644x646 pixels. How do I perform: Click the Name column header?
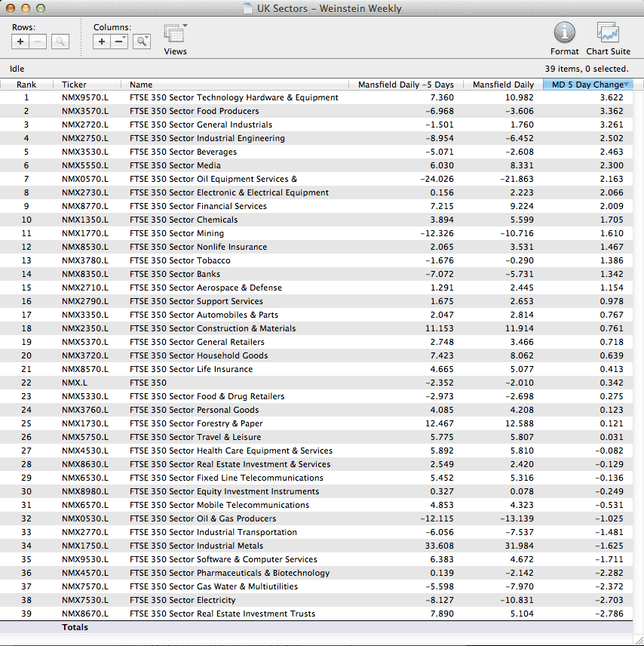(141, 85)
